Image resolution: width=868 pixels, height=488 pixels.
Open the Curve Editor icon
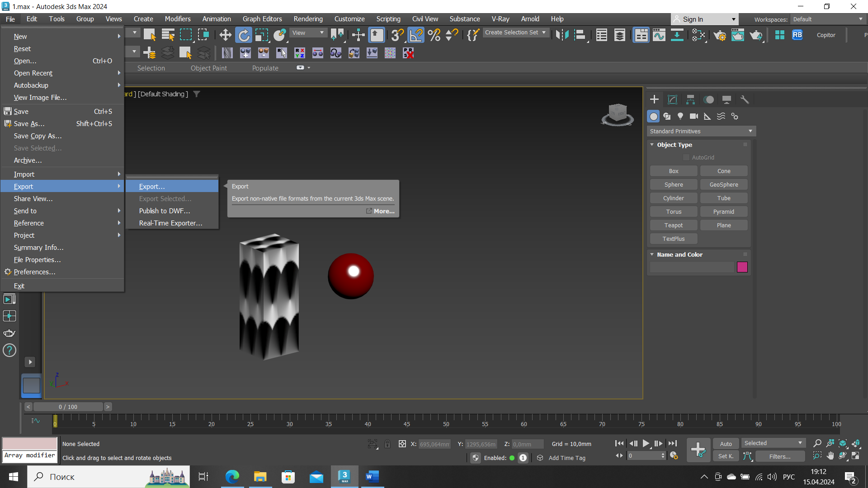click(x=659, y=35)
